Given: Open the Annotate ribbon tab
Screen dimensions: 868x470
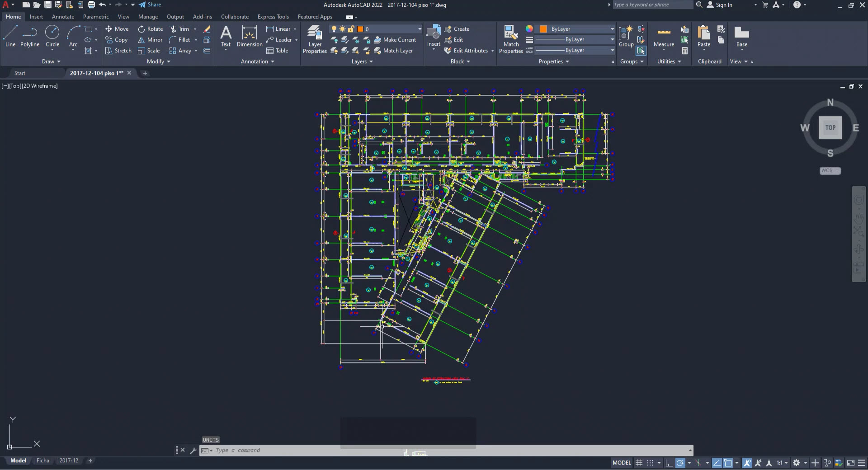Looking at the screenshot, I should click(x=63, y=17).
